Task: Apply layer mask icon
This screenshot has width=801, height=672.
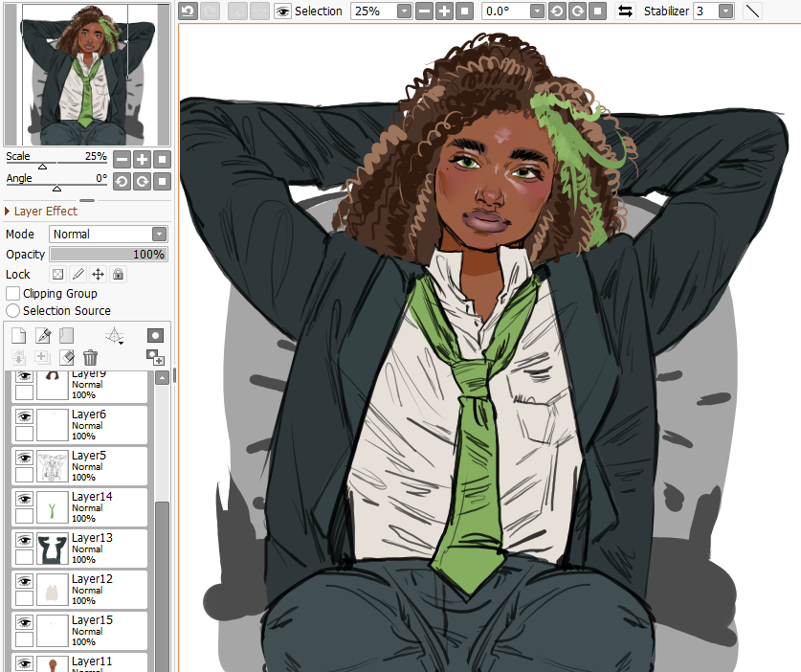Action: pyautogui.click(x=155, y=357)
